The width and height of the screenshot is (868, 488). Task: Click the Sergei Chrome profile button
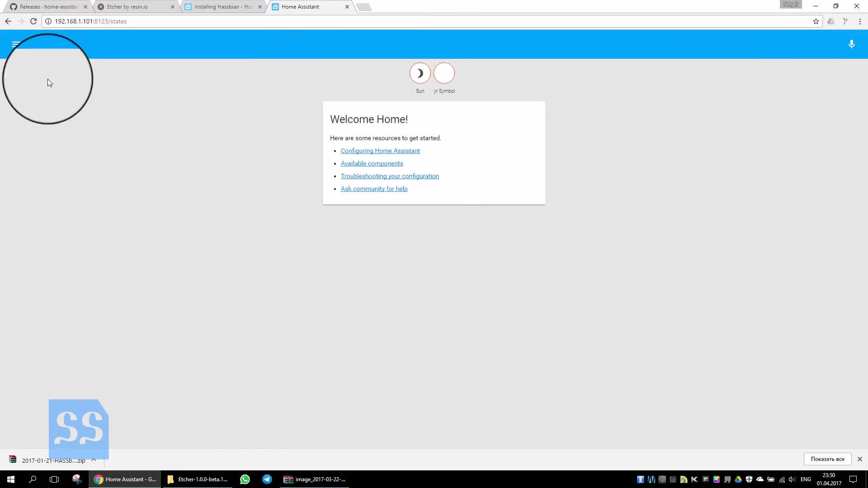tap(791, 5)
